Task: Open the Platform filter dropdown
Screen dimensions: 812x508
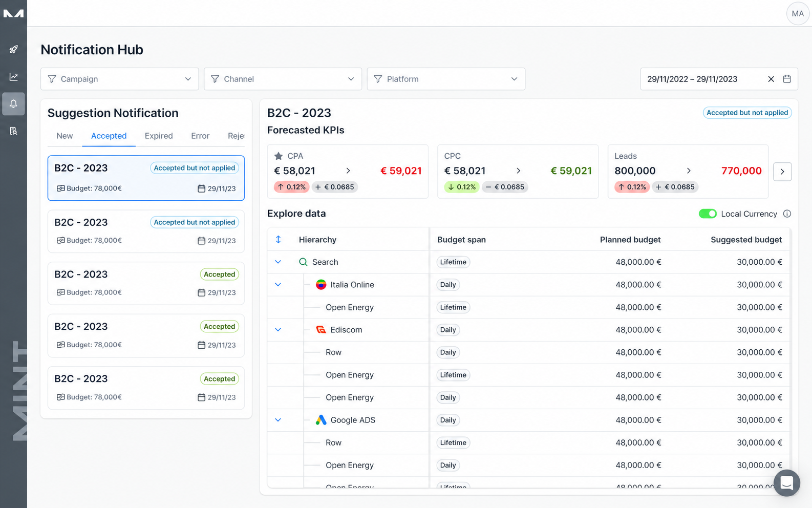Action: point(446,79)
